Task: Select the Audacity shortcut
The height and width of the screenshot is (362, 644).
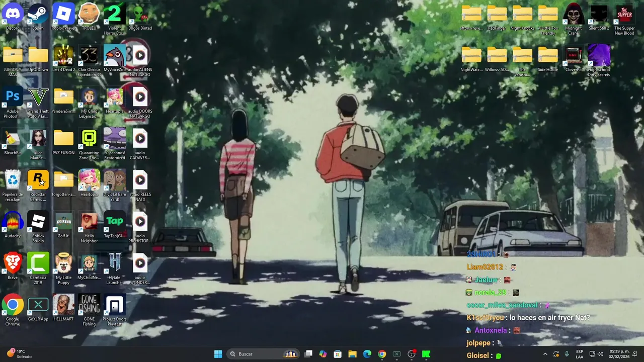Action: 13,225
